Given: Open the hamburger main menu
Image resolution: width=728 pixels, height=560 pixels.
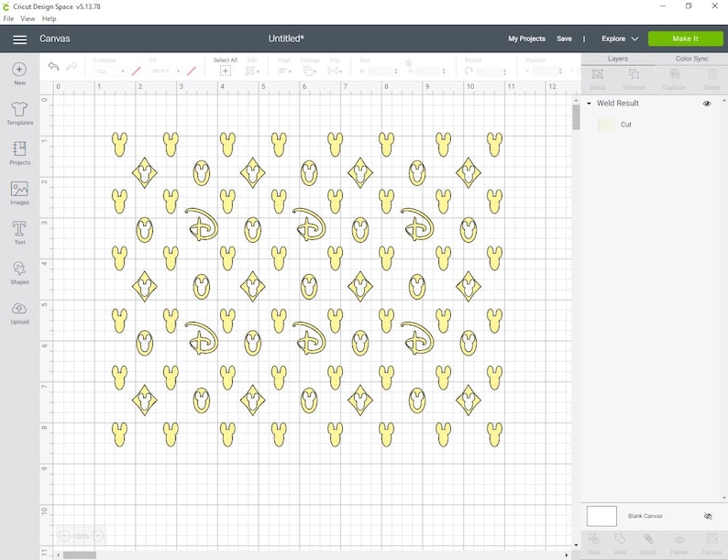Looking at the screenshot, I should (x=19, y=39).
